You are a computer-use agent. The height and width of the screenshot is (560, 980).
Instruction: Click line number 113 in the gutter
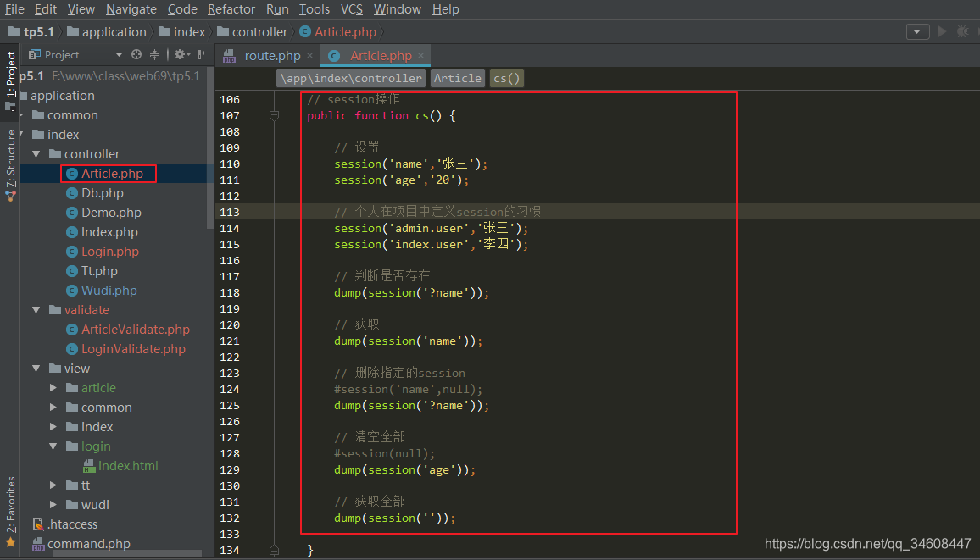pyautogui.click(x=230, y=213)
